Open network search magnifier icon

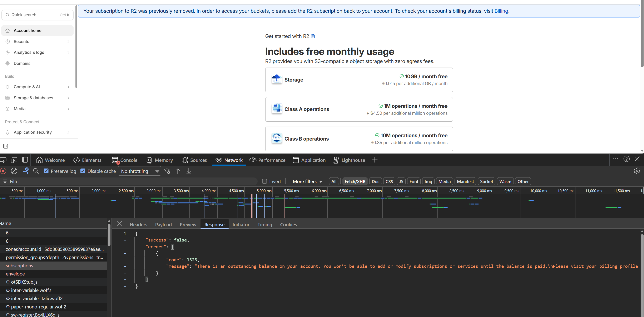tap(36, 171)
